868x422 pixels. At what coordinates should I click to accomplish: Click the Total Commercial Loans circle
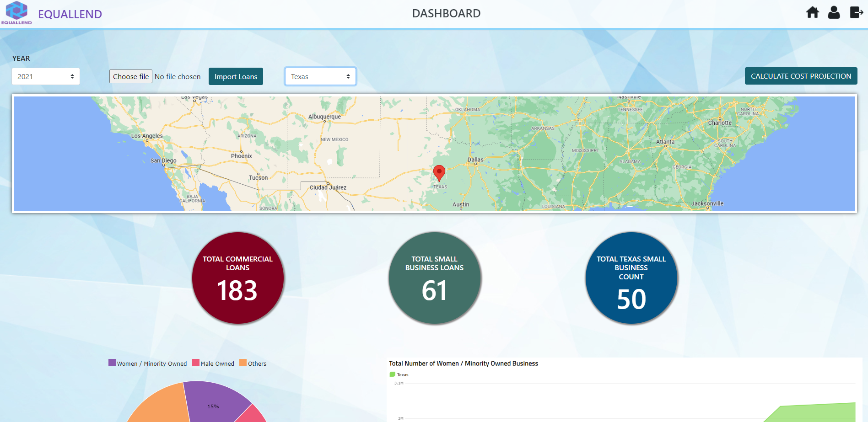(x=238, y=278)
